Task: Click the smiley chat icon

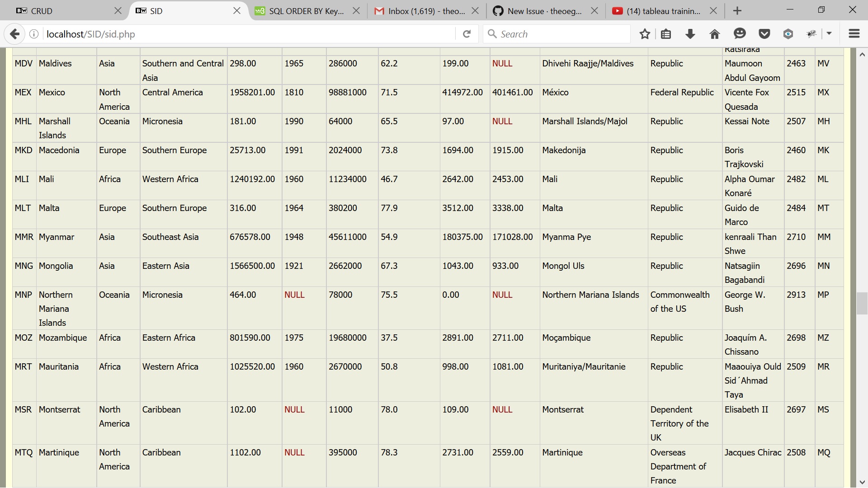Action: tap(740, 34)
